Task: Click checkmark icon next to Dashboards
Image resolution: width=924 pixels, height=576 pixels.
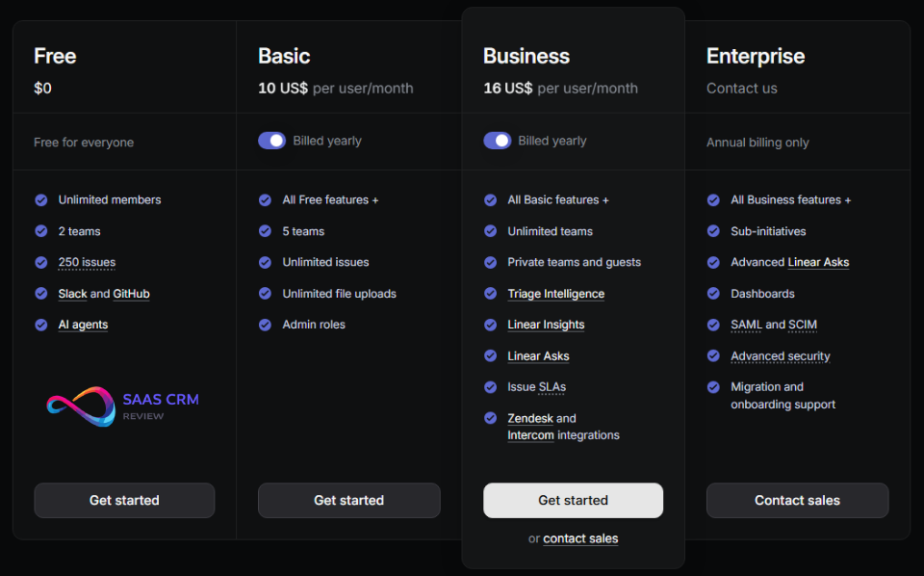Action: click(x=713, y=294)
